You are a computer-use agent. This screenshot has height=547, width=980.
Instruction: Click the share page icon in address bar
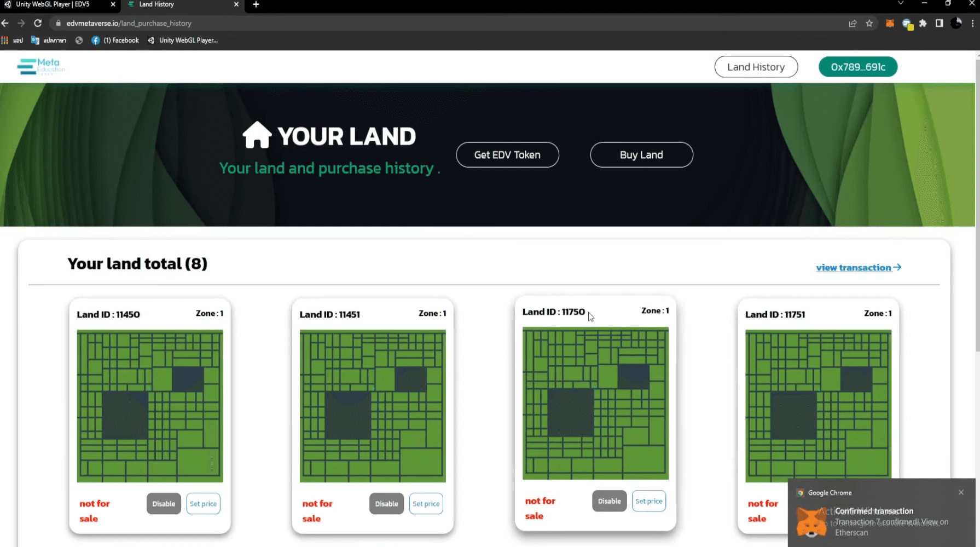coord(853,24)
